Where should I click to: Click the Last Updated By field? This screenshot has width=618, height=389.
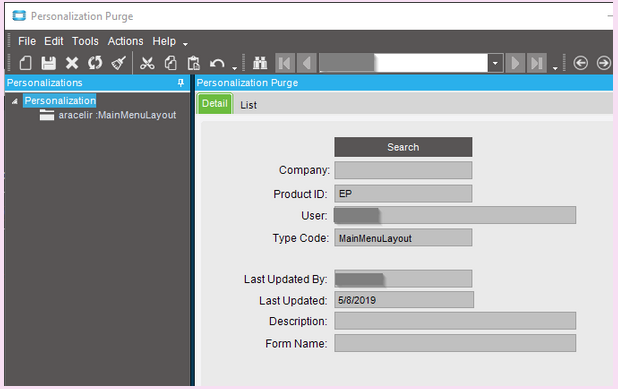(x=403, y=279)
